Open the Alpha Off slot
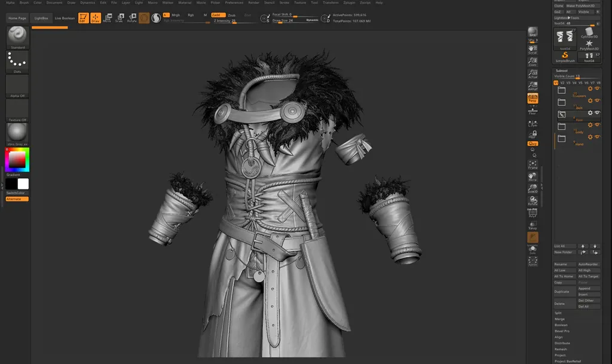This screenshot has height=364, width=612. pyautogui.click(x=17, y=86)
